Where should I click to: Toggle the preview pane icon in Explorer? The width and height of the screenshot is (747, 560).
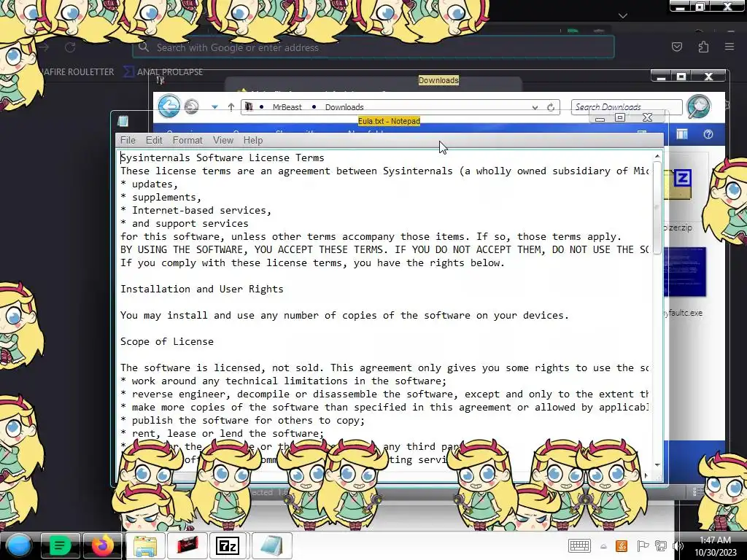click(682, 135)
